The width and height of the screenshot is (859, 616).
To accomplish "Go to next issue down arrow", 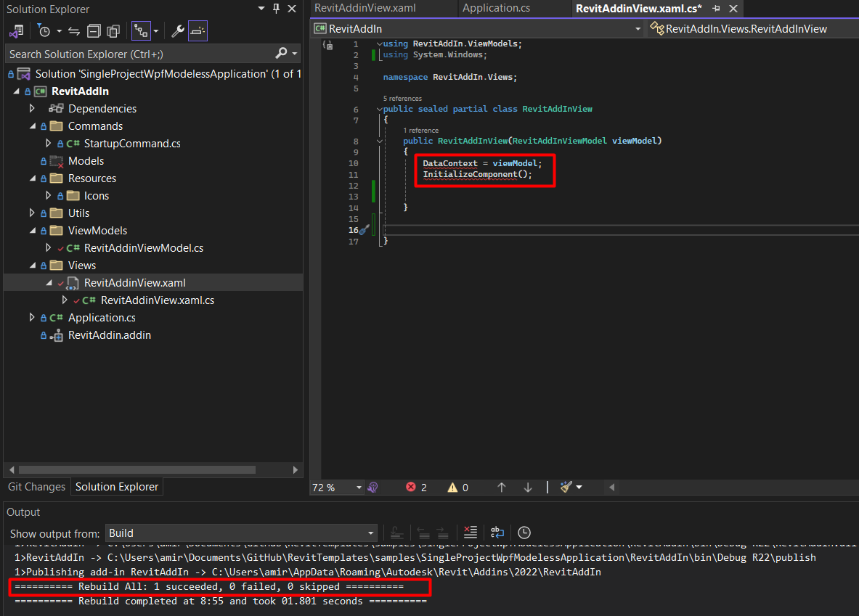I will click(x=528, y=488).
